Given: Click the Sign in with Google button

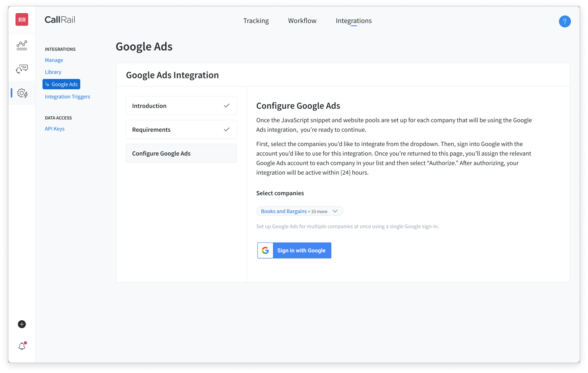Looking at the screenshot, I should click(x=294, y=250).
